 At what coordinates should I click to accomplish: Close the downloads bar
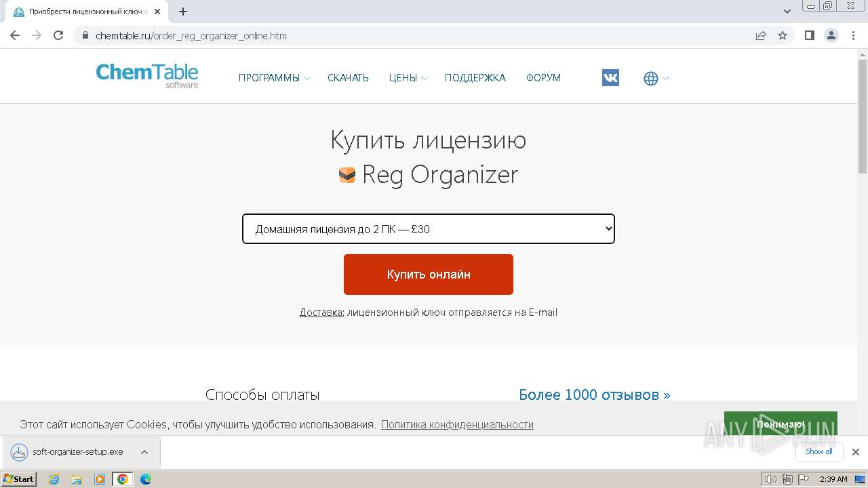pos(855,451)
